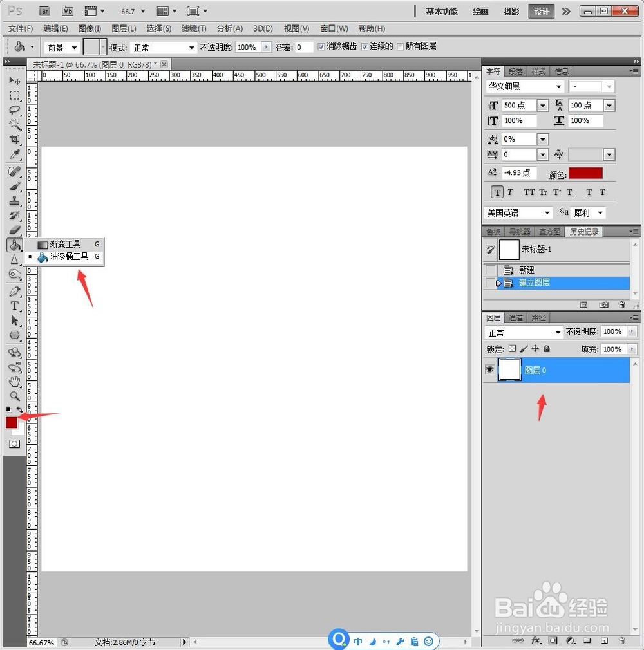Open the 滤镜(T) menu
Screen dimensions: 644x650
pos(194,28)
